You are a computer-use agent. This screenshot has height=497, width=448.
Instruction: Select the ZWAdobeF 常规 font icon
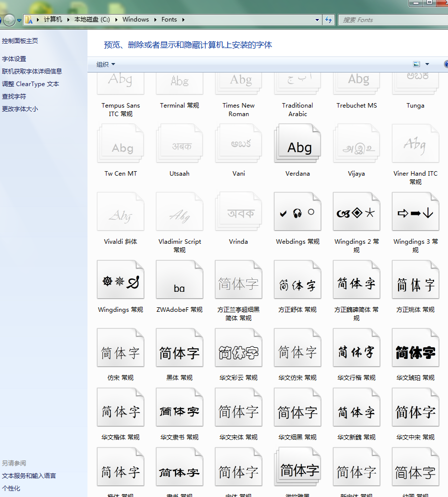(x=179, y=280)
